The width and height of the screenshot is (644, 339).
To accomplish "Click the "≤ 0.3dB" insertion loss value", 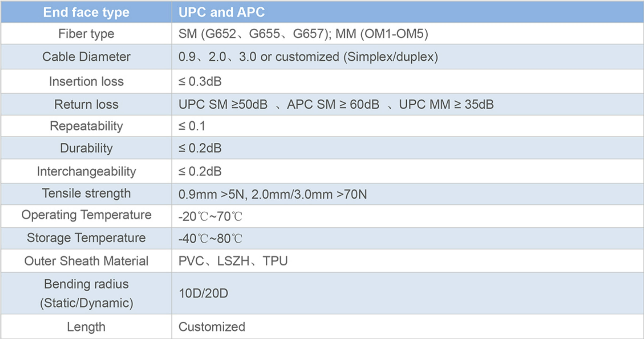I will pos(200,81).
